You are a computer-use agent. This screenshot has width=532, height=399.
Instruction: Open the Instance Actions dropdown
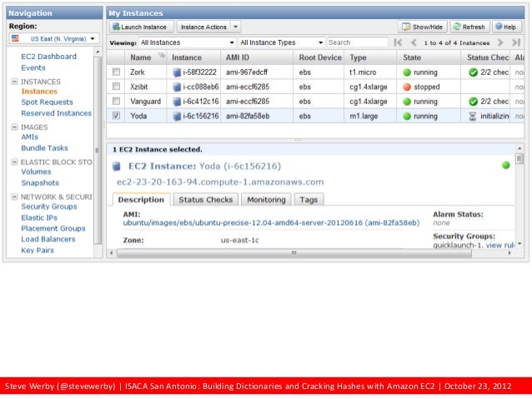click(208, 27)
